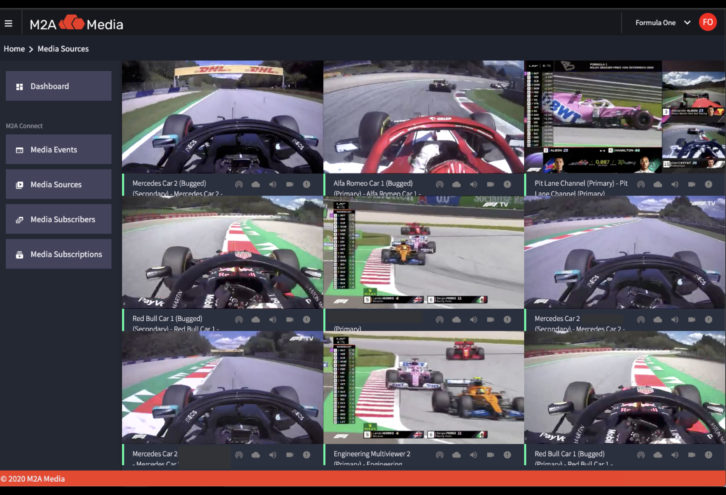Image resolution: width=726 pixels, height=495 pixels.
Task: Click the M2A Media cloud logo
Action: tap(70, 22)
